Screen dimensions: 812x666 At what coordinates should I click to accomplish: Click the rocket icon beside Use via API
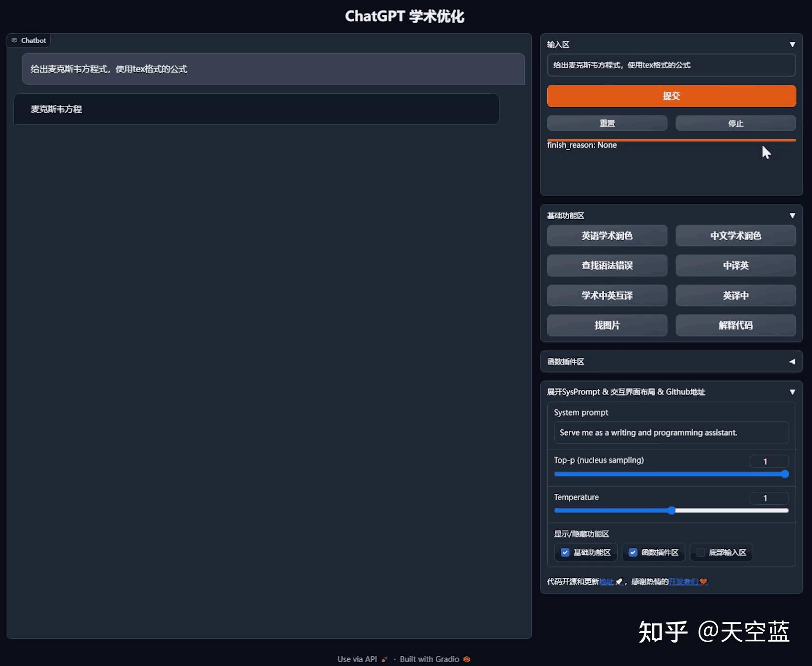click(384, 659)
